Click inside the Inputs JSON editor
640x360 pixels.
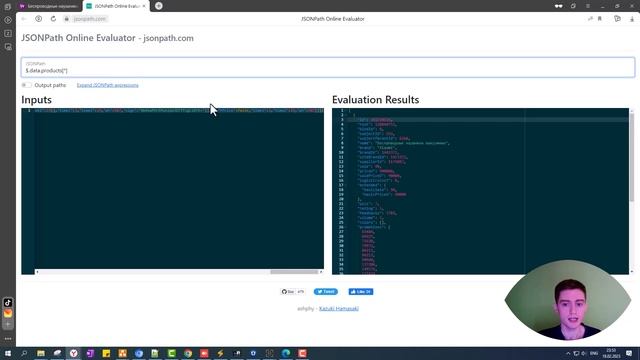[x=172, y=190]
